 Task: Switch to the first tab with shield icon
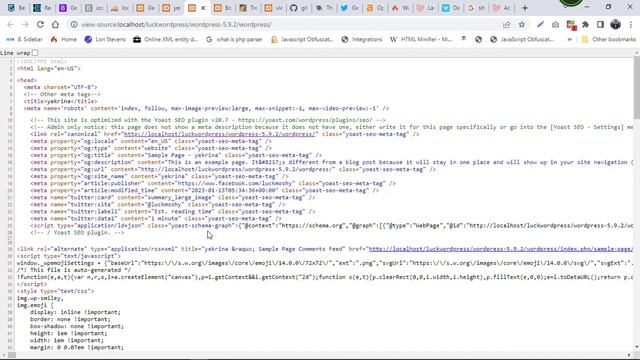click(x=16, y=8)
